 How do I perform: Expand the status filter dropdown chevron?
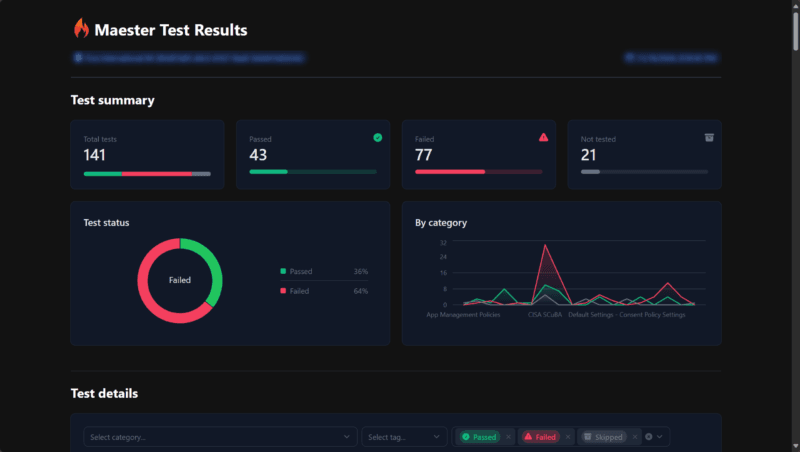pyautogui.click(x=660, y=437)
